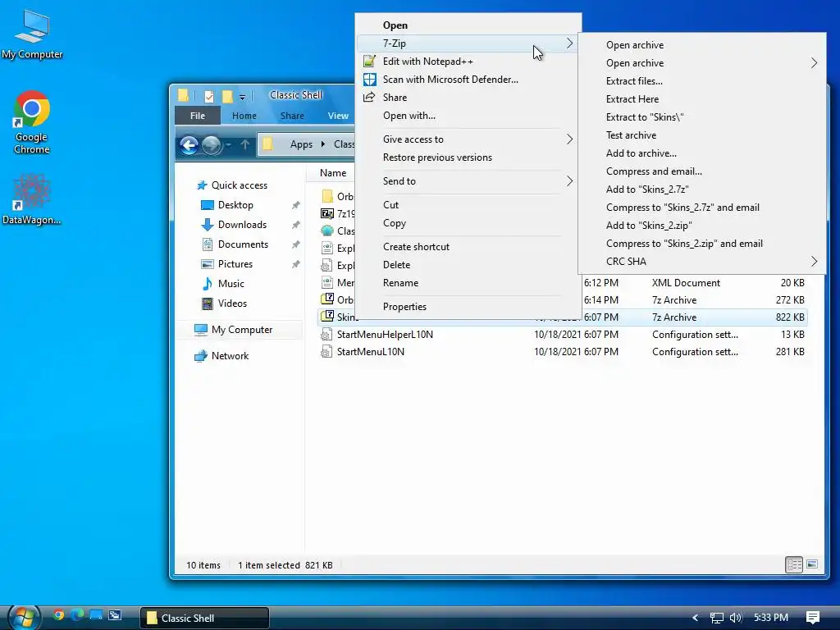Open the Share ribbon tab
Screen dimensions: 840x630
(292, 116)
